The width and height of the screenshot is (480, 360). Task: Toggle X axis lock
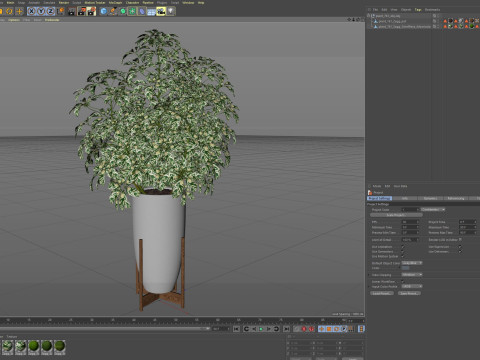(32, 11)
